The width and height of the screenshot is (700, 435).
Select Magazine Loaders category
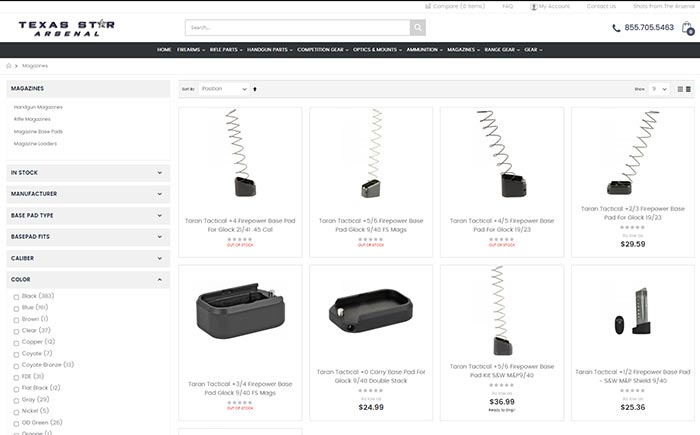point(35,144)
